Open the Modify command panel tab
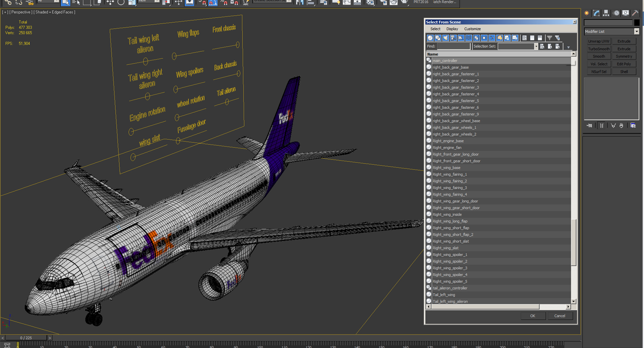 [x=597, y=13]
